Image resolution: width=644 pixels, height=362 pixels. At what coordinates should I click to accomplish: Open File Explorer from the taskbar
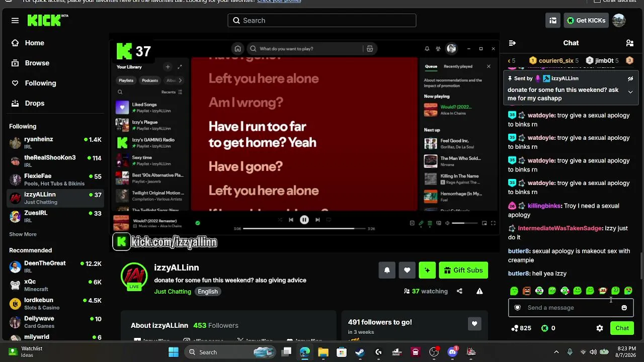tap(323, 352)
